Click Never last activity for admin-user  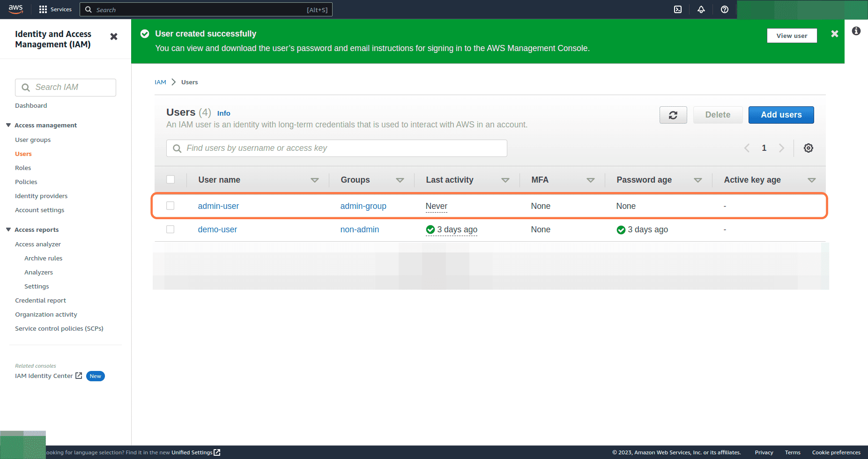coord(437,206)
